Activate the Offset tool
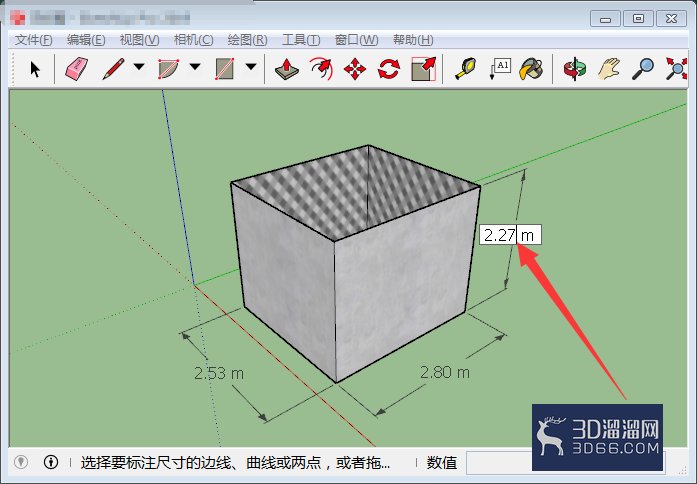The height and width of the screenshot is (484, 697). (x=321, y=69)
